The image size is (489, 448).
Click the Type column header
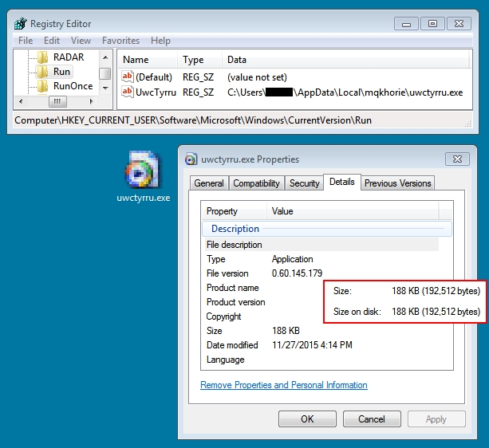199,60
